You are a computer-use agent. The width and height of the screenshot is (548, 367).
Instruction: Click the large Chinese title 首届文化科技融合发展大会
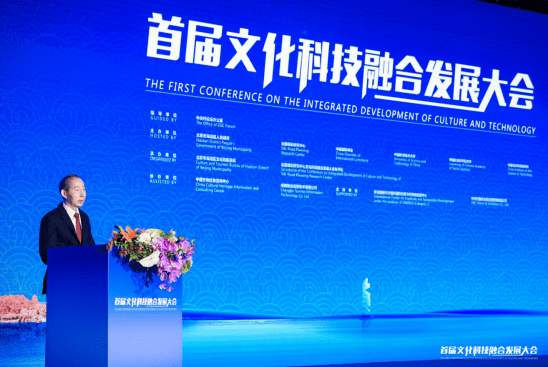(340, 61)
